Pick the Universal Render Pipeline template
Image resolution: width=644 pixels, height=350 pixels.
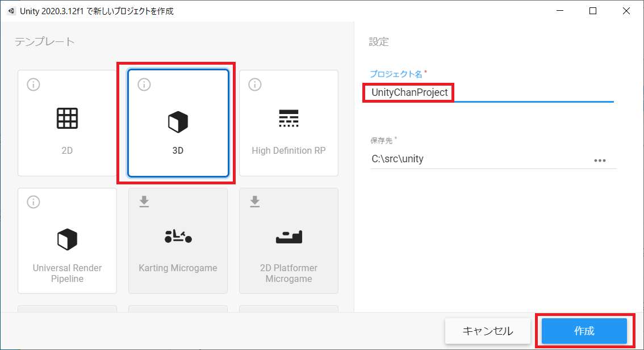click(x=68, y=241)
